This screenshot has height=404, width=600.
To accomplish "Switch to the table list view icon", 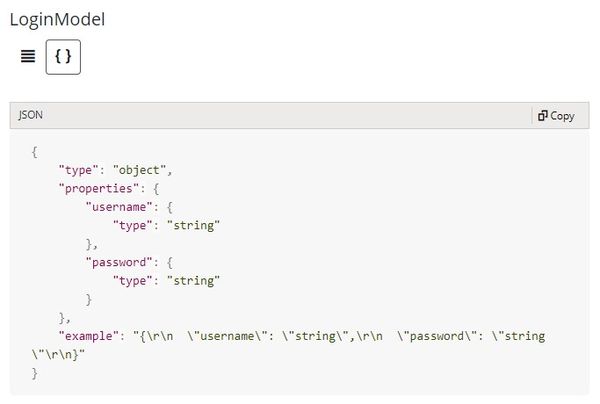I will pos(28,57).
